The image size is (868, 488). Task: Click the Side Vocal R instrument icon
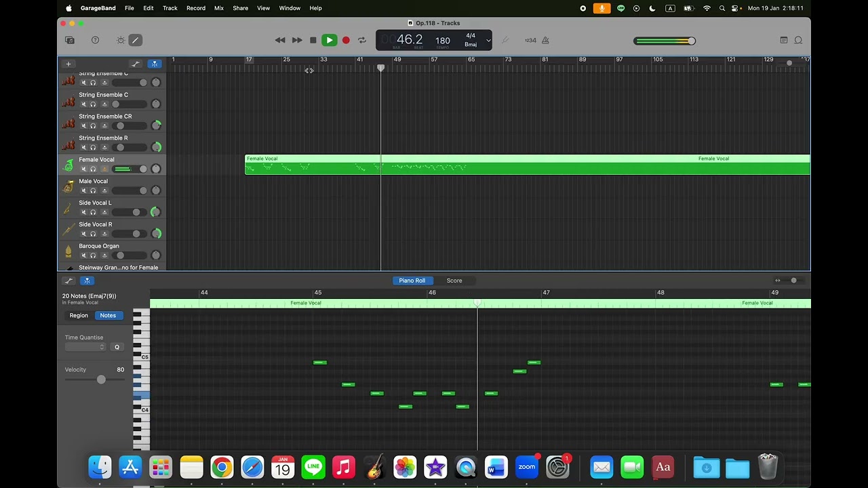[68, 230]
